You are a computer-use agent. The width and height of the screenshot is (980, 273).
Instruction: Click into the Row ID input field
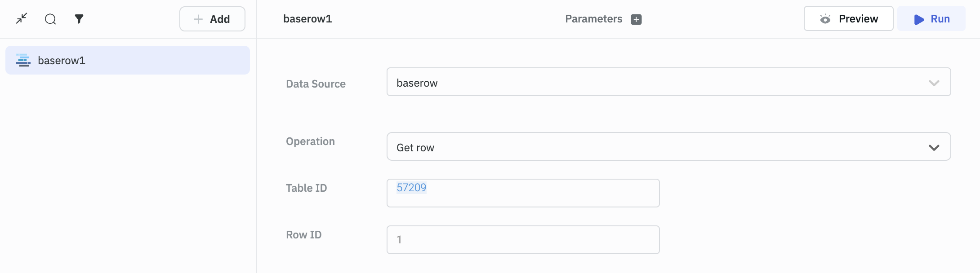click(x=523, y=240)
